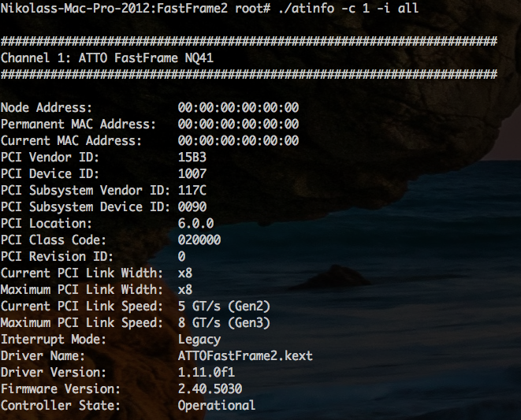Viewport: 521px width, 420px height.
Task: Click the 'Maximum PCI Link Speed:' label
Action: point(82,323)
